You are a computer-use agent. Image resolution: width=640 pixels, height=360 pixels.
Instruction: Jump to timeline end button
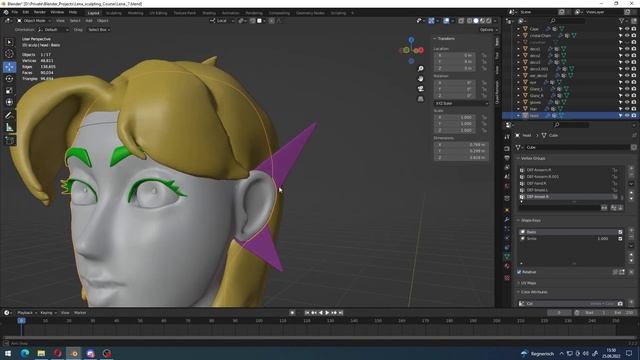tap(341, 313)
